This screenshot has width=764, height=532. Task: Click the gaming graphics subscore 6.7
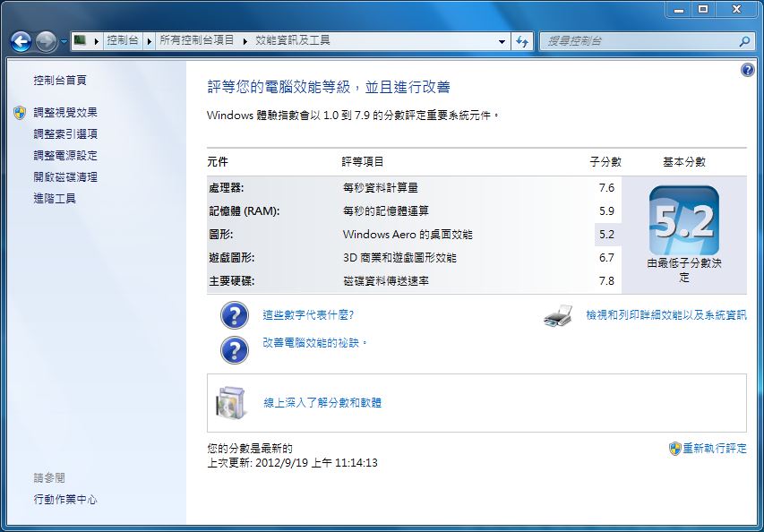pos(606,258)
